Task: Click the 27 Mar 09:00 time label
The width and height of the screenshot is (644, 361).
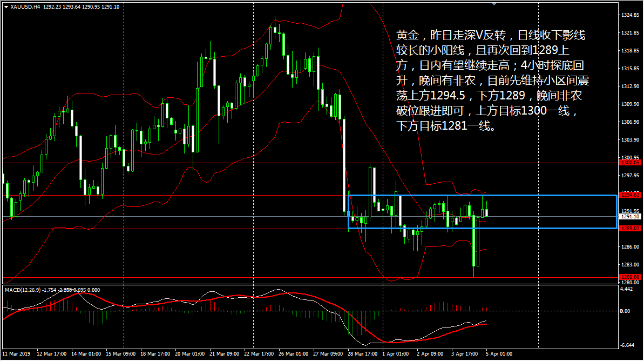Action: coord(327,353)
